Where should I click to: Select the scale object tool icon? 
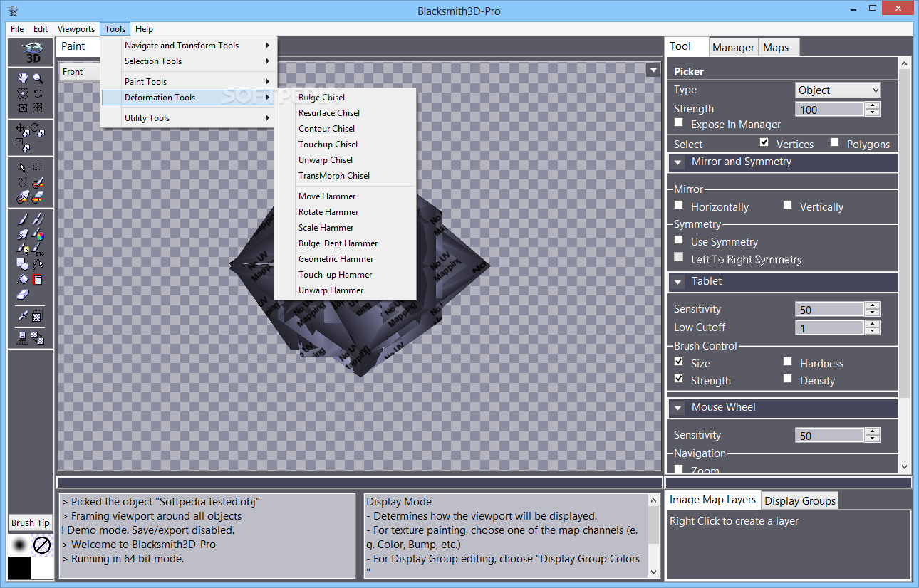tap(23, 145)
